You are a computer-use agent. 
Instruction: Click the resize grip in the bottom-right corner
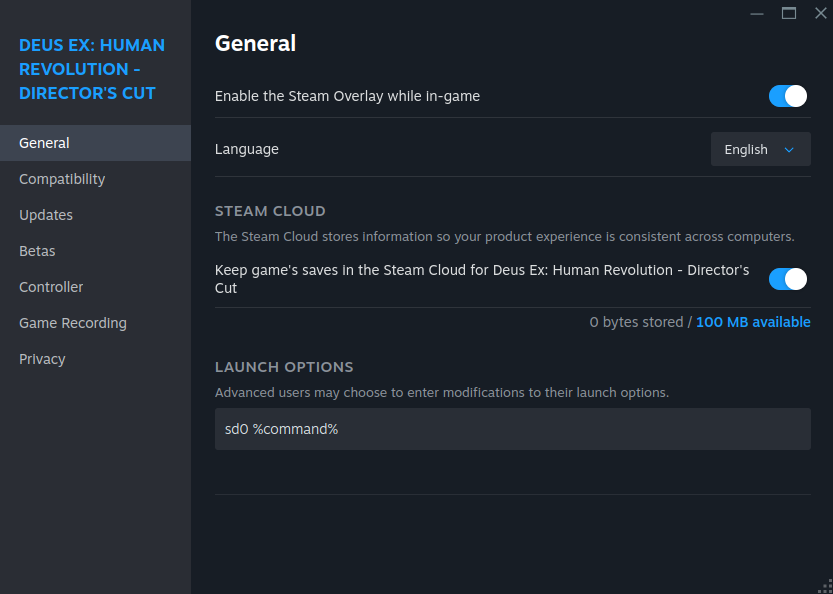(826, 587)
